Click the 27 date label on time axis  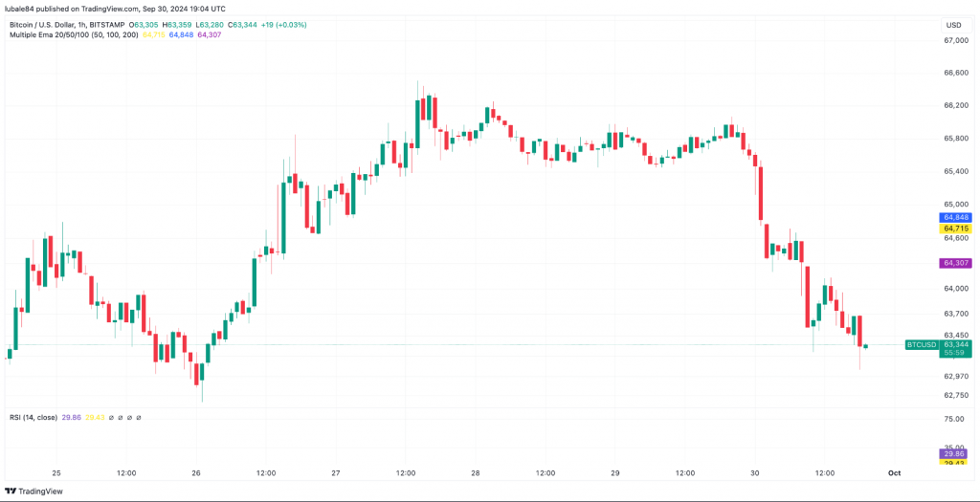tap(336, 473)
